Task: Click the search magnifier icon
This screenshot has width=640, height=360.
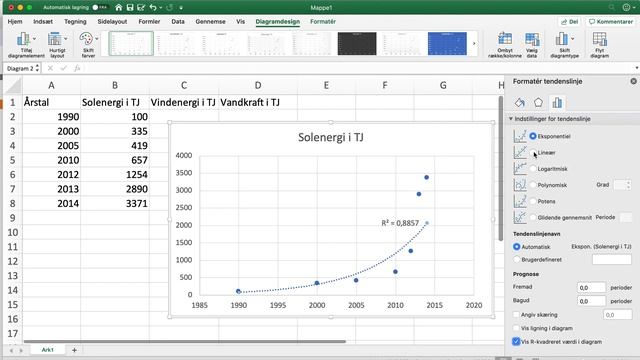Action: [611, 7]
